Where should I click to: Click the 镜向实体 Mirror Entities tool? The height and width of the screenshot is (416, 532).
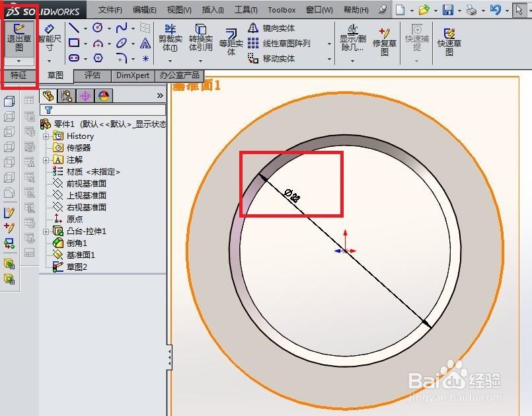[x=272, y=28]
